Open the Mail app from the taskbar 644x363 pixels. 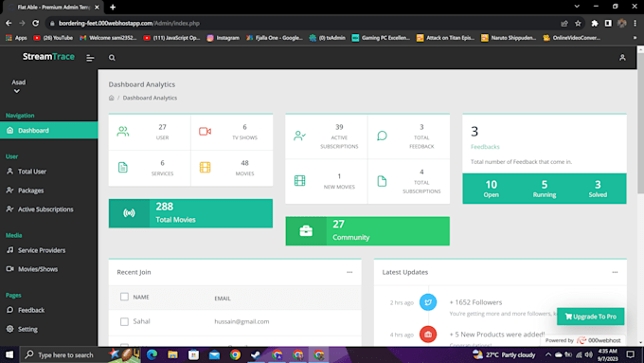tap(214, 354)
